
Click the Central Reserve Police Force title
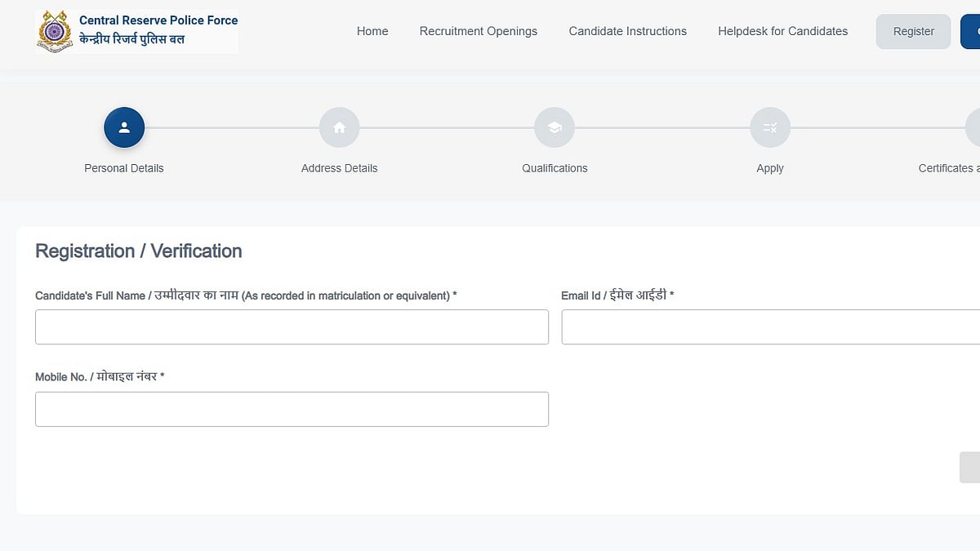tap(158, 20)
